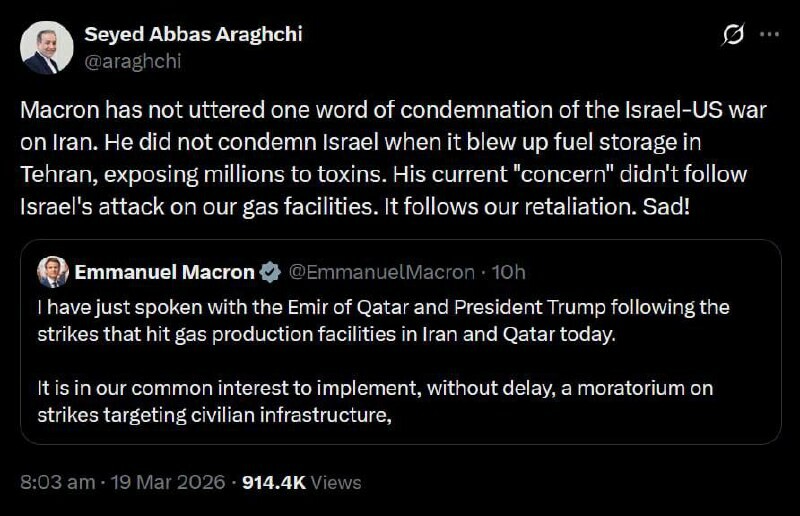
Task: Open the Seyed Abbas Araghchi display name
Action: coord(193,34)
